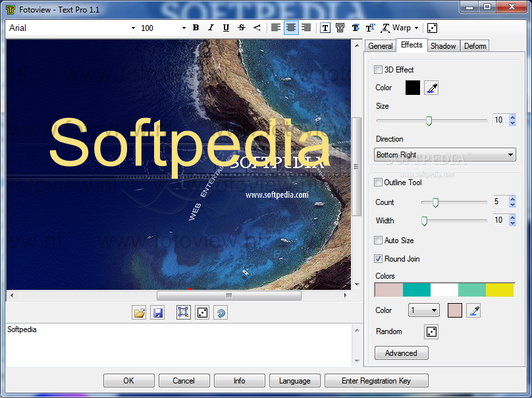Click the zoom to fit magnifier icon
The width and height of the screenshot is (532, 398).
pos(183,313)
